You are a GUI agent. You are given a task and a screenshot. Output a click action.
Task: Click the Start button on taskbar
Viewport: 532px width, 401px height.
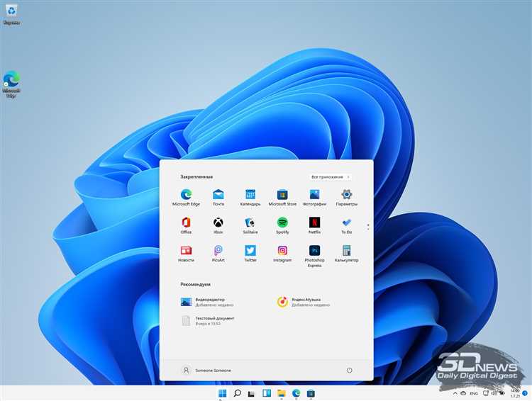[223, 393]
